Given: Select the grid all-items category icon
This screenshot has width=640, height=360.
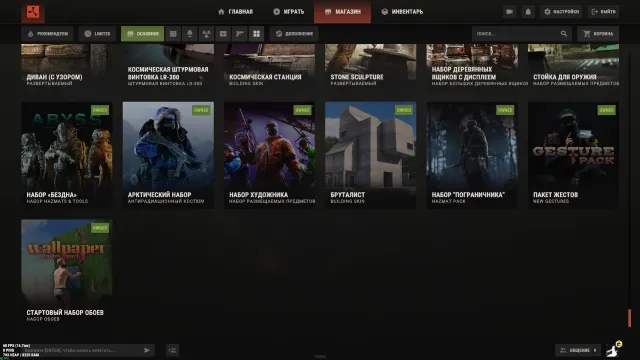Looking at the screenshot, I should point(256,34).
